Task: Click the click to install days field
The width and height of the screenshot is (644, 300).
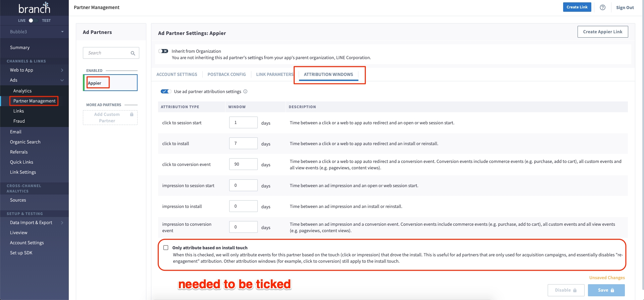Action: click(243, 143)
